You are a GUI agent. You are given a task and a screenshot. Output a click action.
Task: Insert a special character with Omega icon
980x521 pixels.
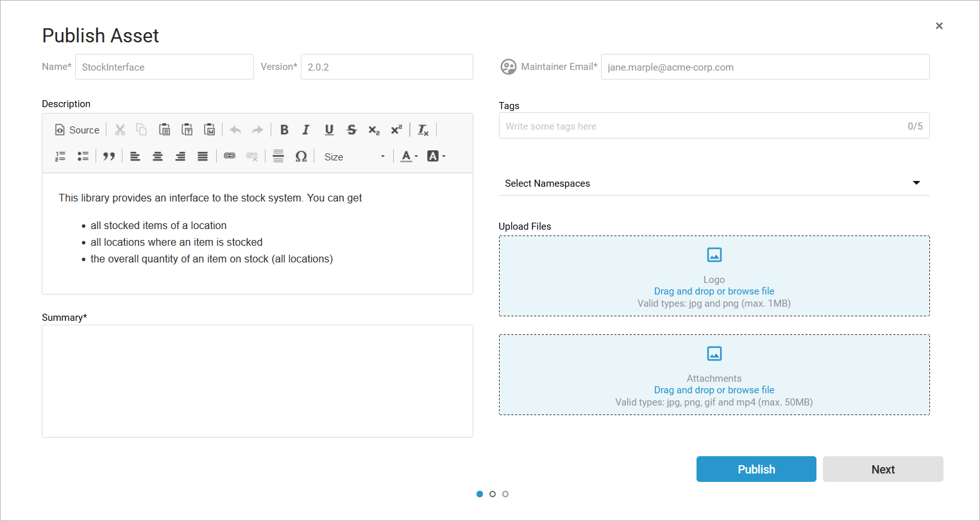(301, 157)
